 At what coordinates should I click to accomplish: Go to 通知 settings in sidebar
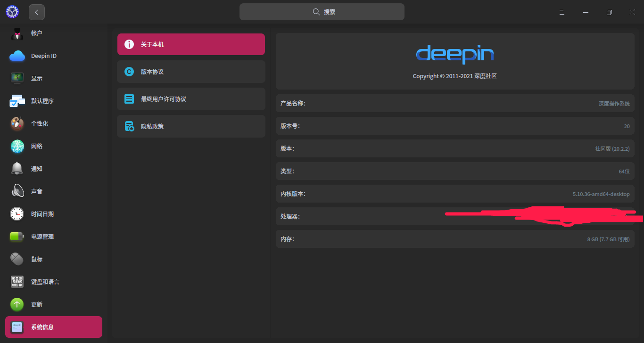[x=54, y=169]
